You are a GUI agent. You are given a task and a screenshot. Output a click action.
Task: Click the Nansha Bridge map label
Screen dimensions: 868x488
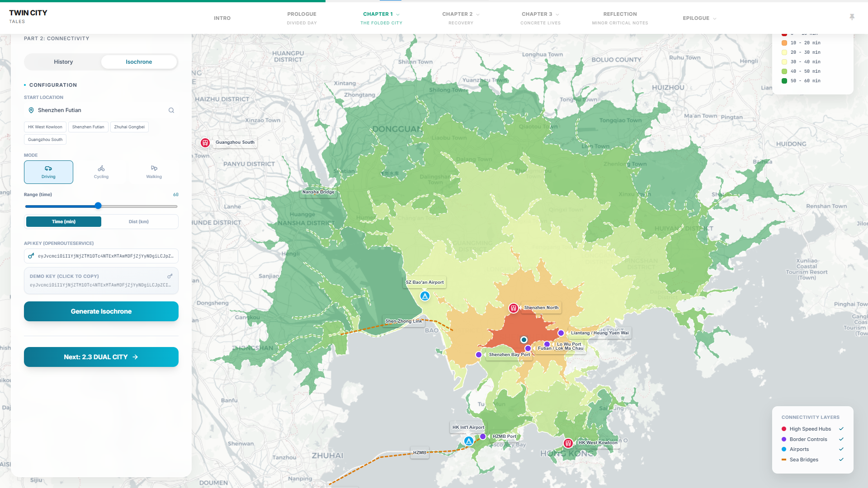[318, 192]
